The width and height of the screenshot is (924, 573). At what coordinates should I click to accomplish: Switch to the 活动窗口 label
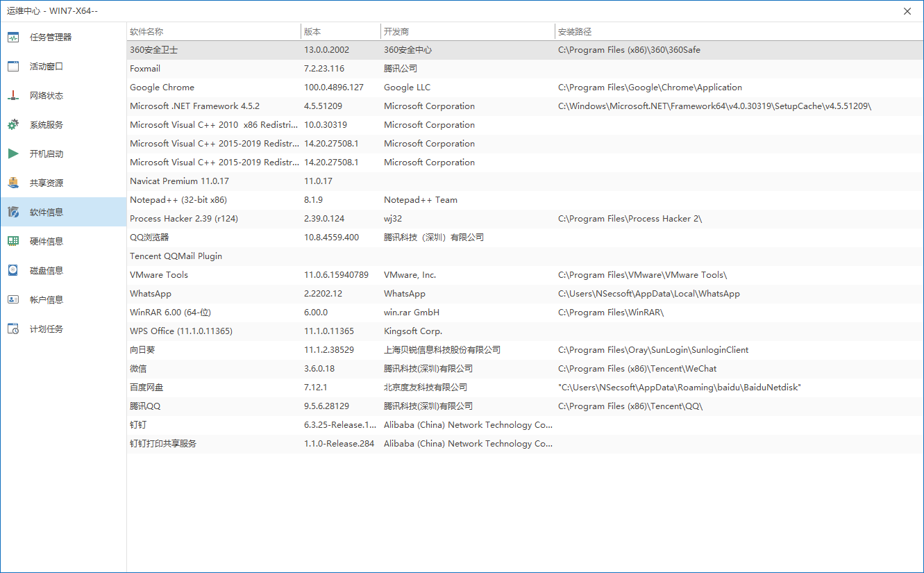click(46, 67)
